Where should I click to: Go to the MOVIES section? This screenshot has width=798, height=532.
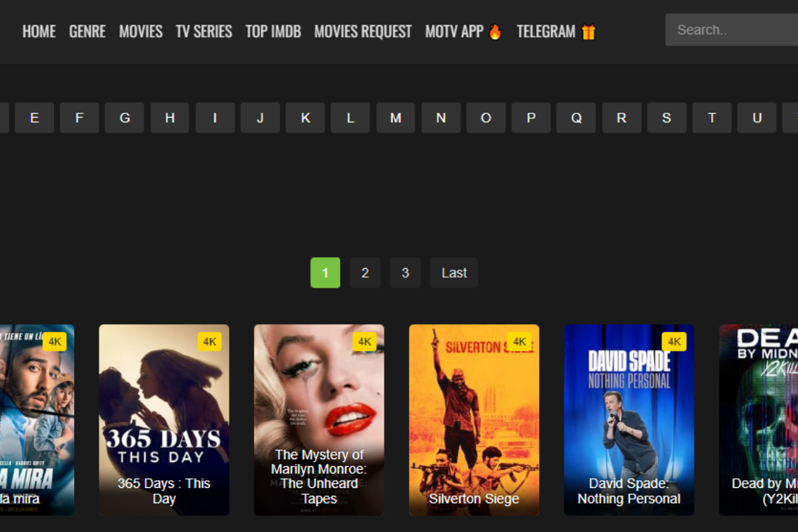point(141,31)
